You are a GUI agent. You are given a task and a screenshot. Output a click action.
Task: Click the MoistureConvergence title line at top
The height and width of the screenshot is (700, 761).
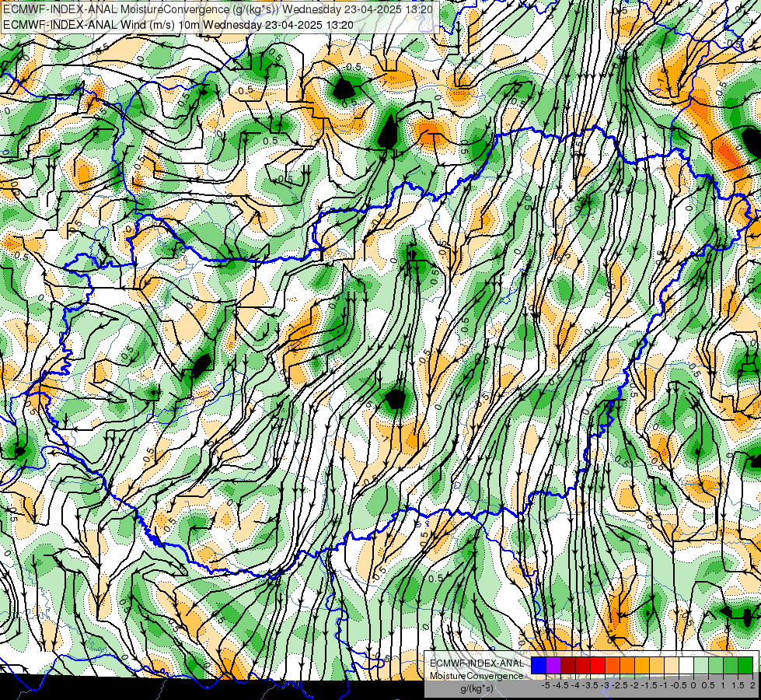218,9
